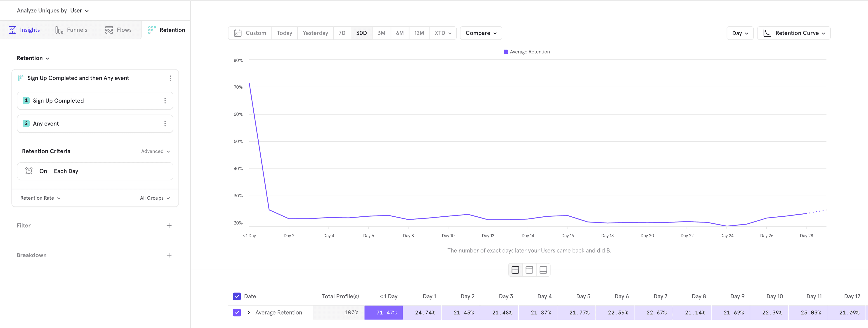Open the XTD date range dropdown

(442, 33)
